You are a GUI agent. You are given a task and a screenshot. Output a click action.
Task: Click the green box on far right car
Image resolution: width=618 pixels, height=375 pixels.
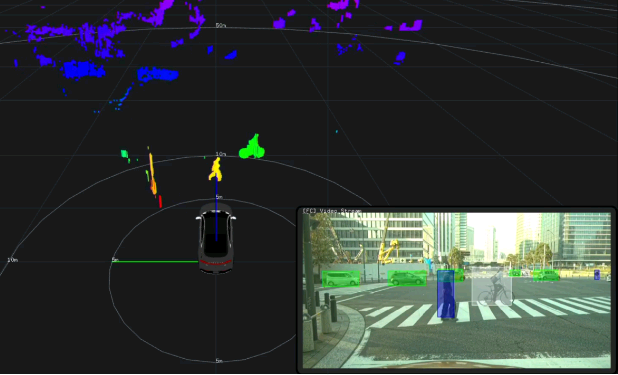tap(546, 275)
